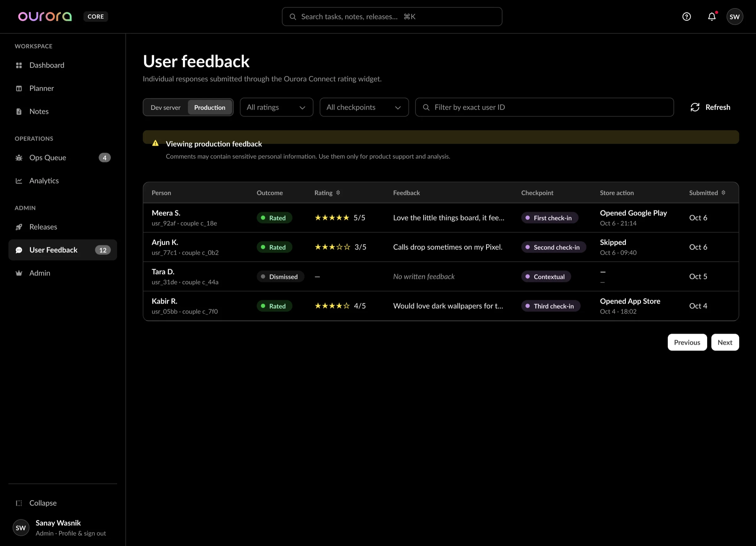Select the Production environment toggle
The image size is (756, 546).
(x=210, y=107)
